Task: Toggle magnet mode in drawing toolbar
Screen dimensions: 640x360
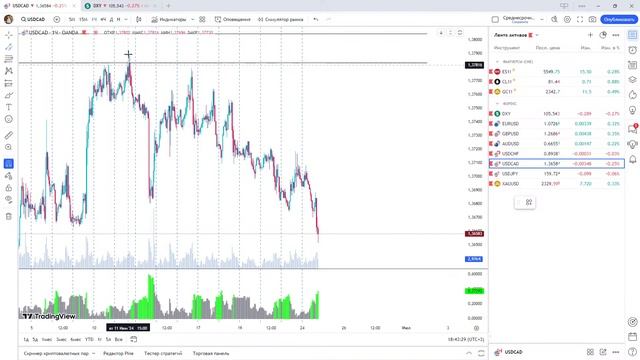Action: coord(9,164)
